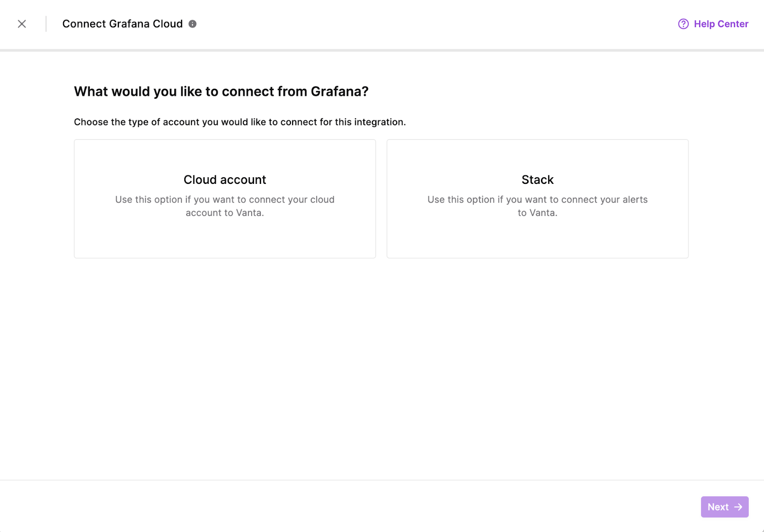Select the Stack option card

pos(538,199)
